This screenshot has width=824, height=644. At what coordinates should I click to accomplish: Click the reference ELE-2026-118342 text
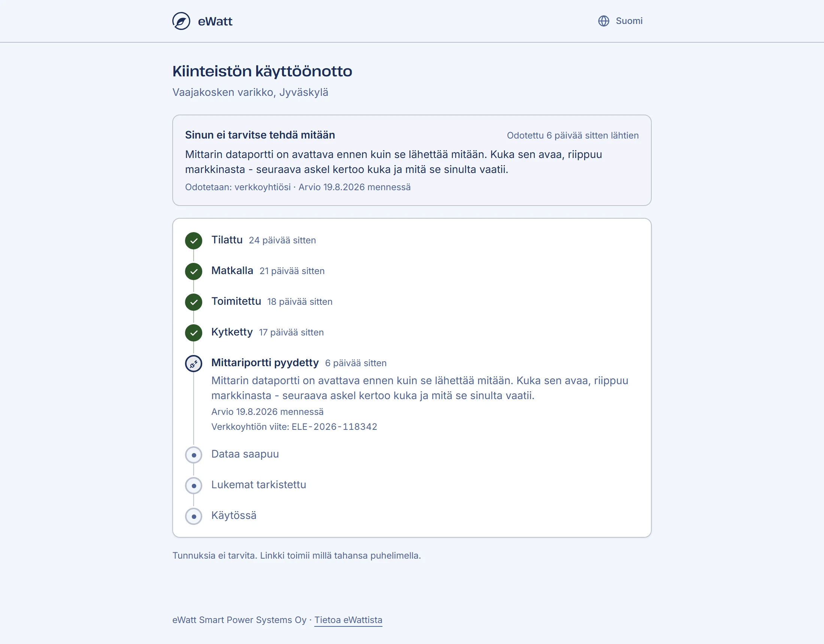pos(334,427)
